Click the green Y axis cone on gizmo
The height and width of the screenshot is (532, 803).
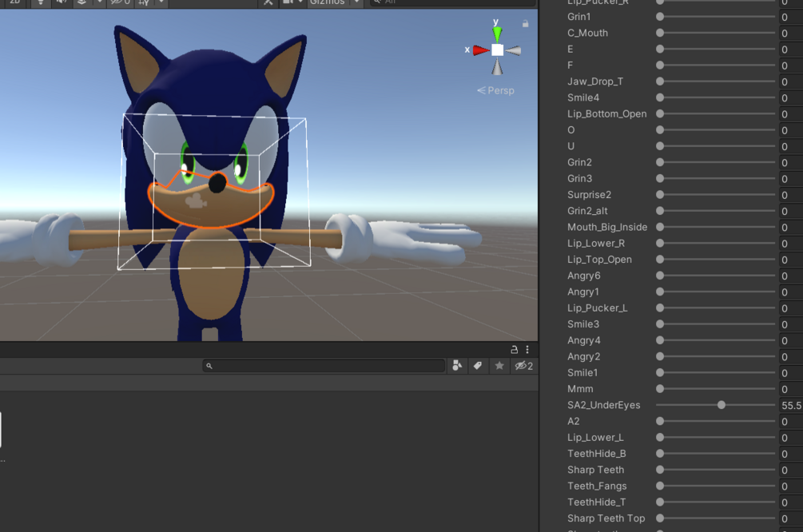(497, 34)
